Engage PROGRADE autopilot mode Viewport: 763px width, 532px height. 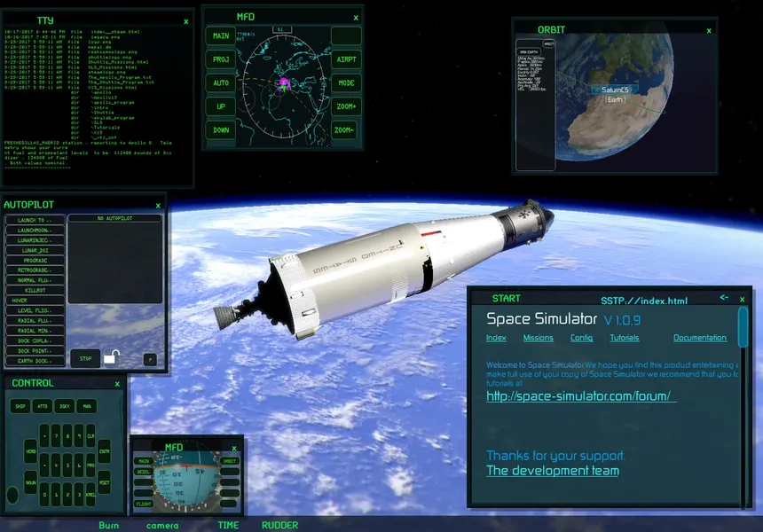point(35,260)
